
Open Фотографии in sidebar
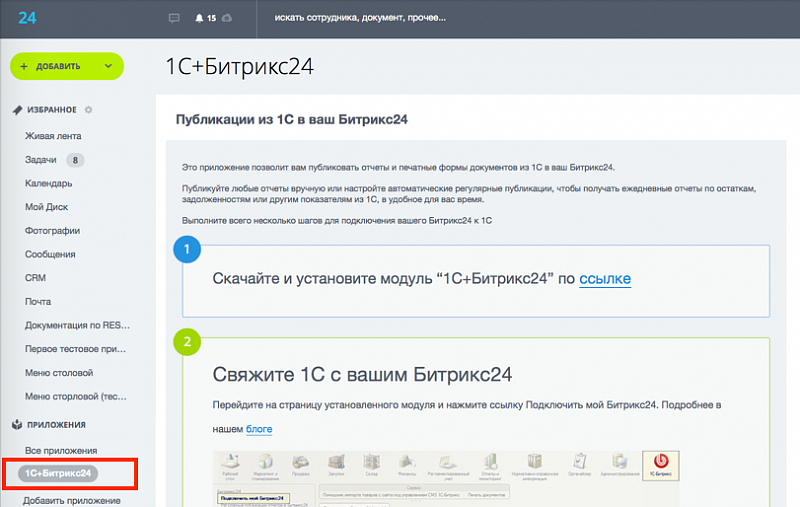coord(53,231)
